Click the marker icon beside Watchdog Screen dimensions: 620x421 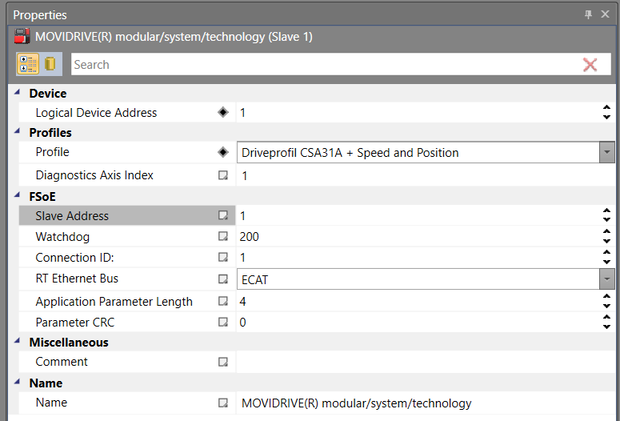tap(223, 238)
